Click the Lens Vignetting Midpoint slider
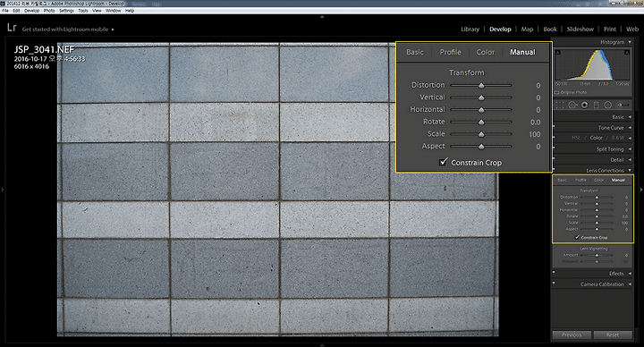This screenshot has height=347, width=644. (597, 261)
